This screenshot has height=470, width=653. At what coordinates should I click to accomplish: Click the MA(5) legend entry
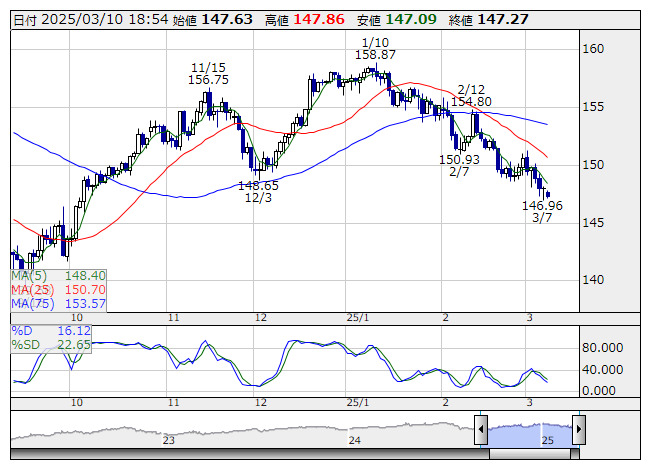58,276
